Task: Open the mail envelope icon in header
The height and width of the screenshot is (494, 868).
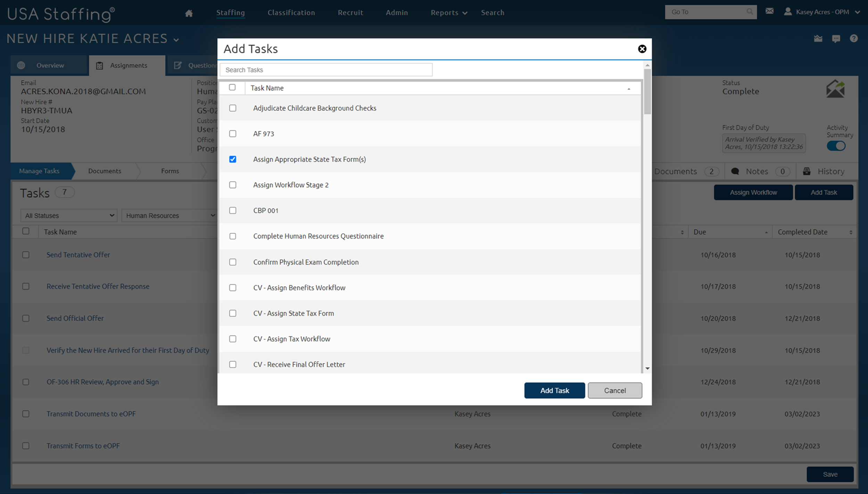Action: [769, 11]
